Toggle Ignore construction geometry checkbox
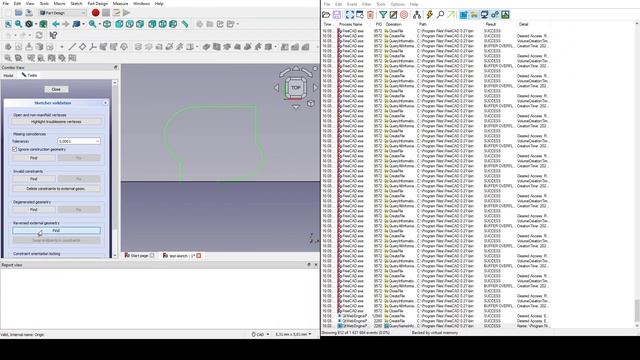Image resolution: width=640 pixels, height=360 pixels. [15, 149]
